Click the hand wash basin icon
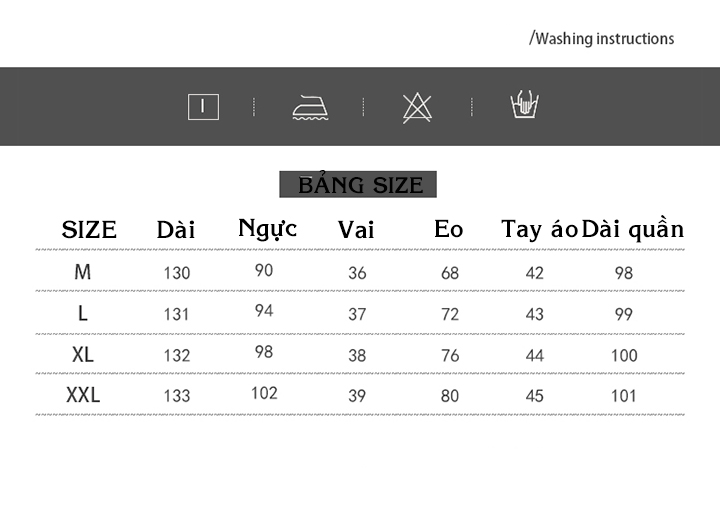The height and width of the screenshot is (525, 720). click(x=524, y=104)
